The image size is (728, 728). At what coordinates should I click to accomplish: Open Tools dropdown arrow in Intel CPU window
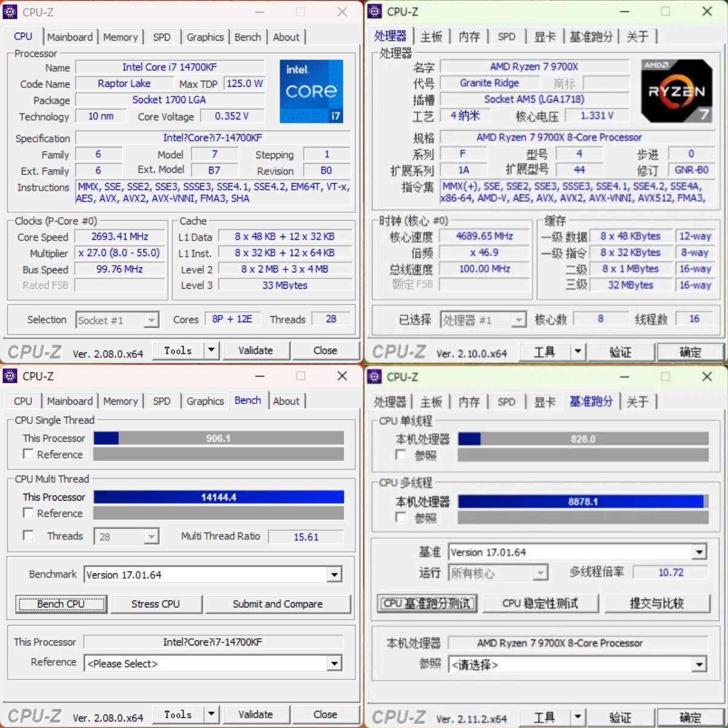pyautogui.click(x=211, y=350)
